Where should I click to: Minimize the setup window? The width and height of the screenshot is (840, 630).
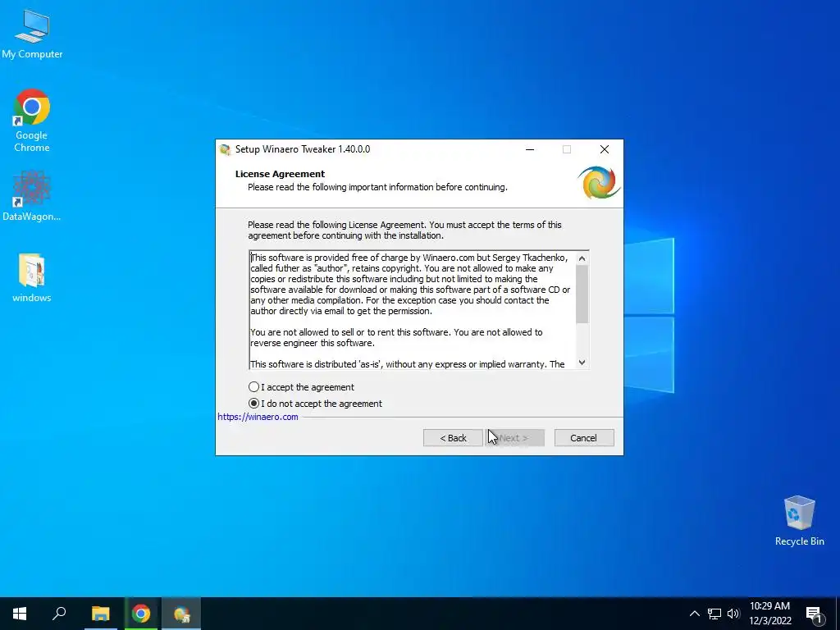(530, 149)
